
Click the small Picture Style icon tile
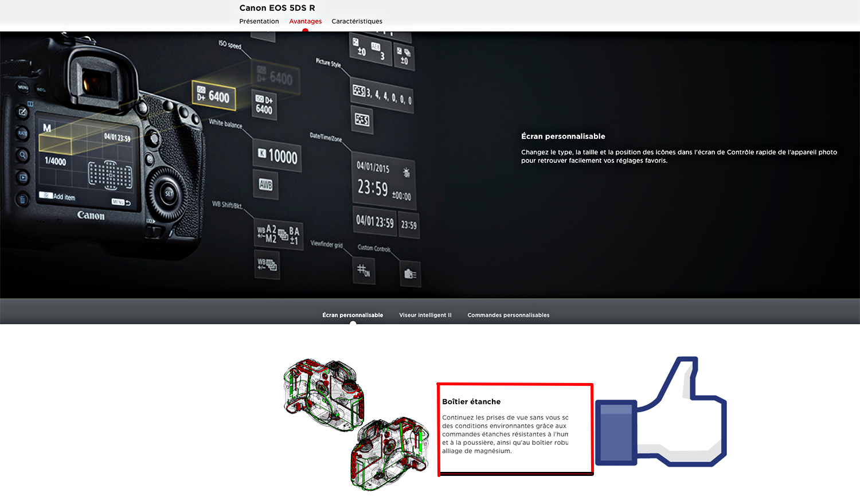tap(362, 119)
